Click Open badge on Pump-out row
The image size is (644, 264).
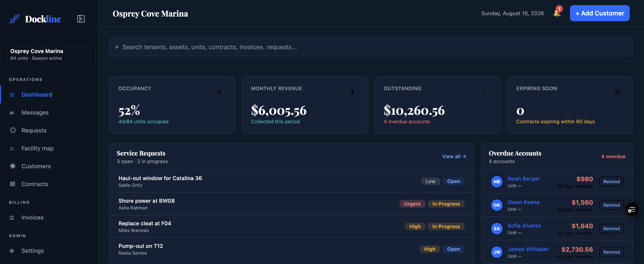(x=453, y=249)
